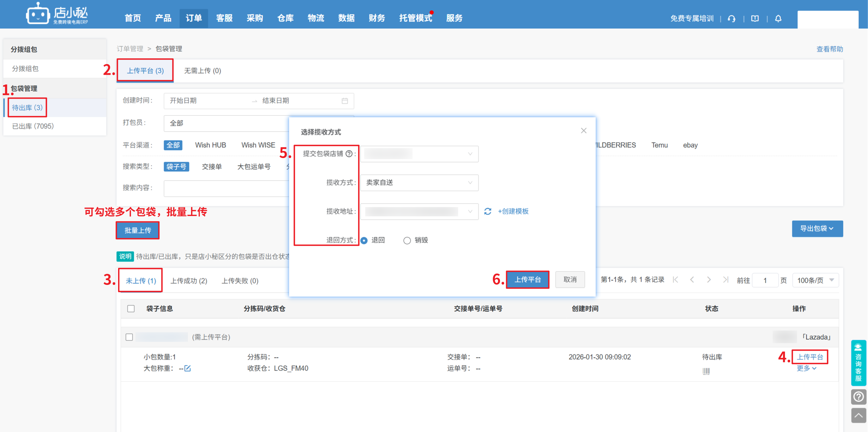This screenshot has height=432, width=868.
Task: Open the 100条/页 page size dropdown
Action: point(815,280)
